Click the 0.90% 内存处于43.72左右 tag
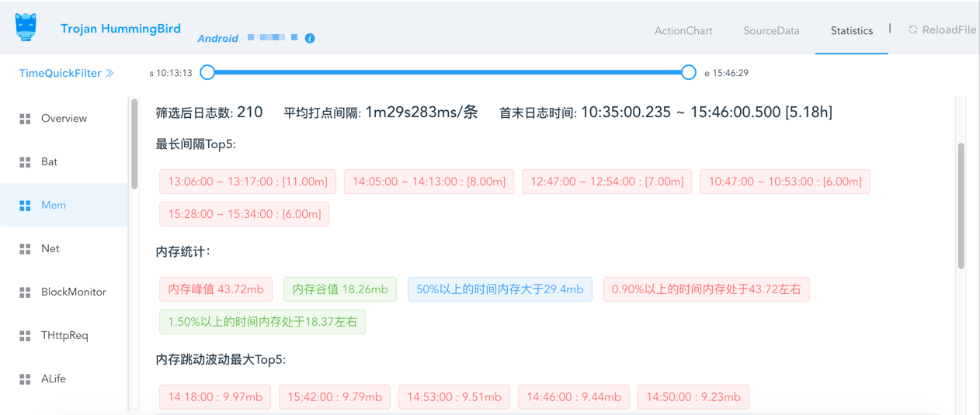The height and width of the screenshot is (415, 980). point(706,289)
